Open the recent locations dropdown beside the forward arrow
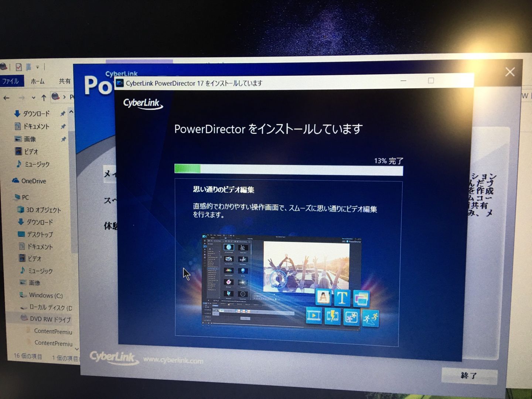Screen dimensions: 532x399 click(x=34, y=98)
